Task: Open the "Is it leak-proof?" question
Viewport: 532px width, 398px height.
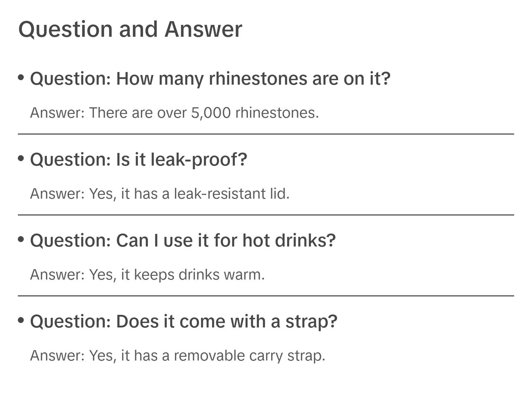Action: tap(139, 160)
